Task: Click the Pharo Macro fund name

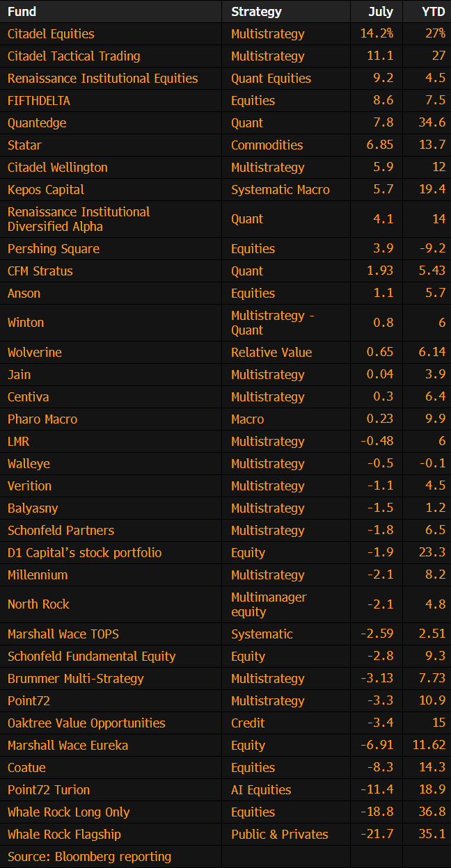Action: [42, 419]
